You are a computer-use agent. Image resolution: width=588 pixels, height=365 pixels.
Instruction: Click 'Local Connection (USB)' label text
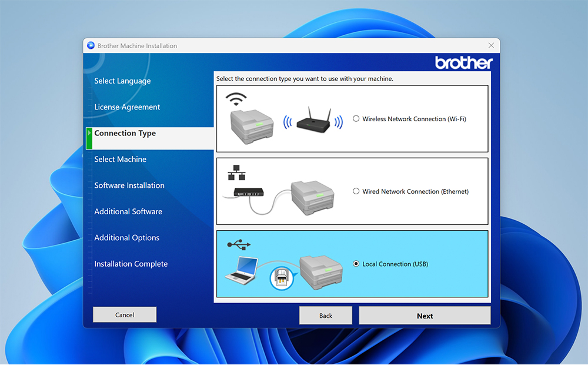pyautogui.click(x=395, y=264)
